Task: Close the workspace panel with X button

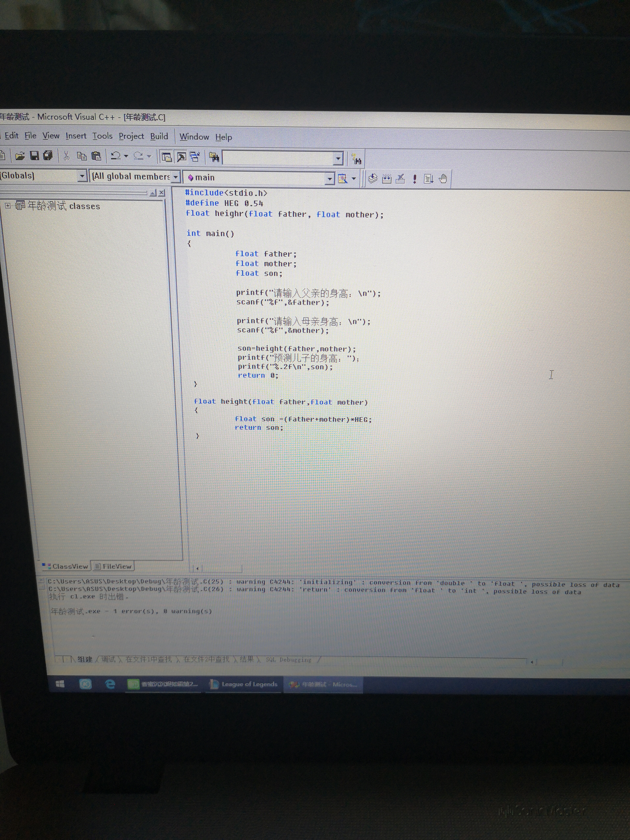Action: click(162, 193)
